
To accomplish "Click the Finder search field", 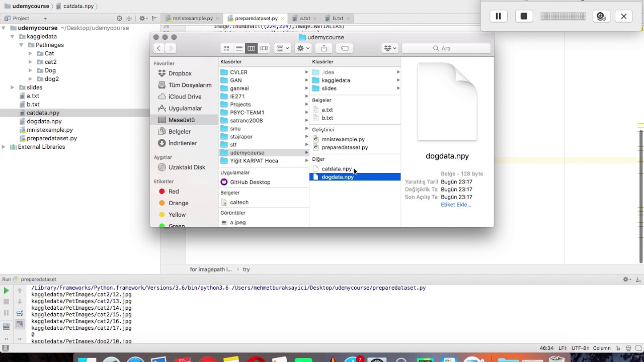I will (446, 48).
